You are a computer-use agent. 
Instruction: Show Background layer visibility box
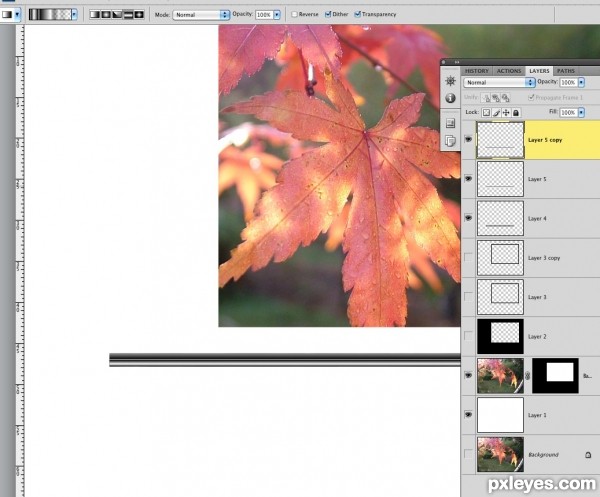click(x=468, y=454)
